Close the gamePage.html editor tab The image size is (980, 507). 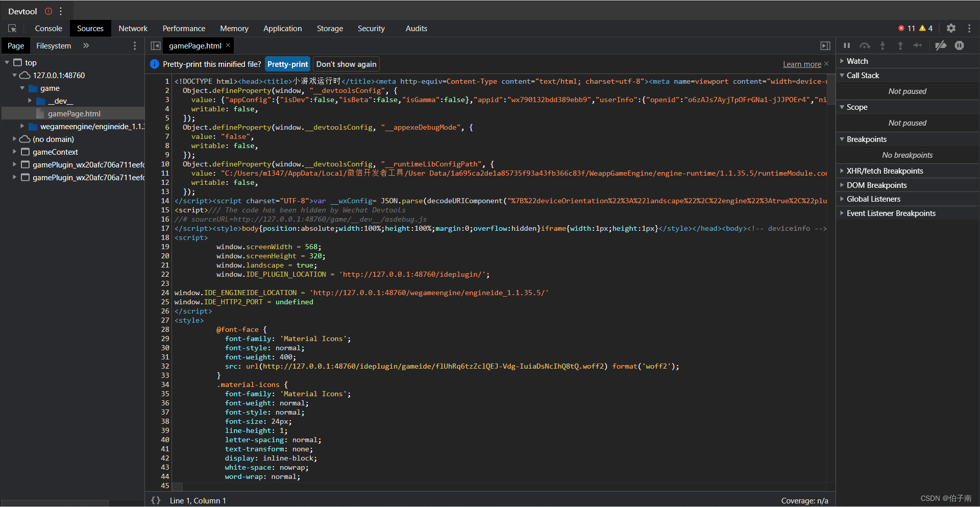point(228,45)
